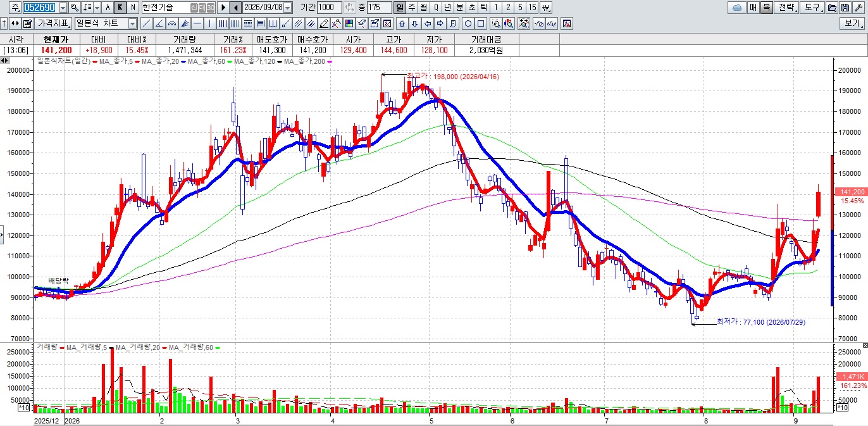The width and height of the screenshot is (868, 426).
Task: Open the 전략 menu
Action: point(787,8)
